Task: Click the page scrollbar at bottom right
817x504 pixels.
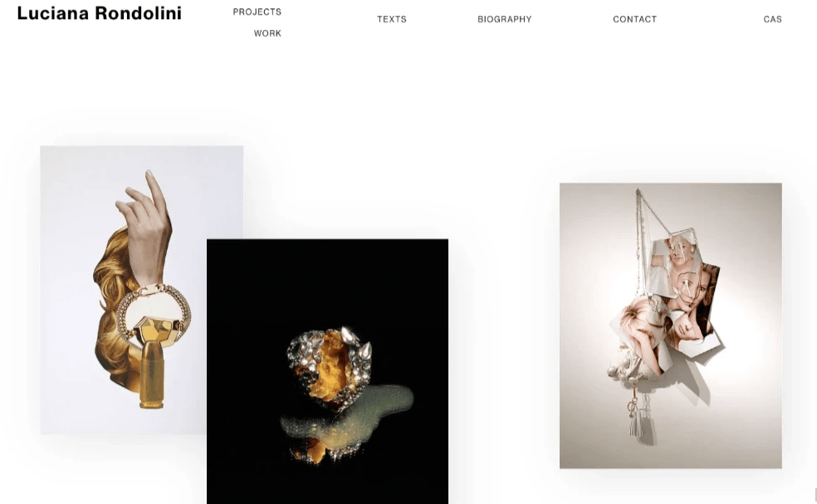Action: [815, 496]
